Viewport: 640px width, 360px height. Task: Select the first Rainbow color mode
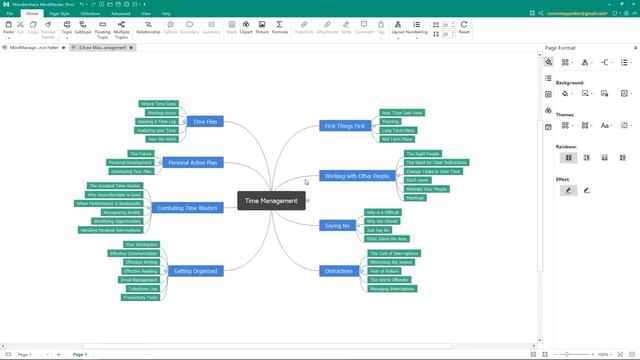tap(568, 158)
